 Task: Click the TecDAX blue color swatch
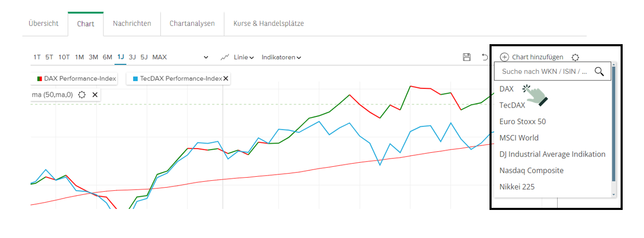136,79
